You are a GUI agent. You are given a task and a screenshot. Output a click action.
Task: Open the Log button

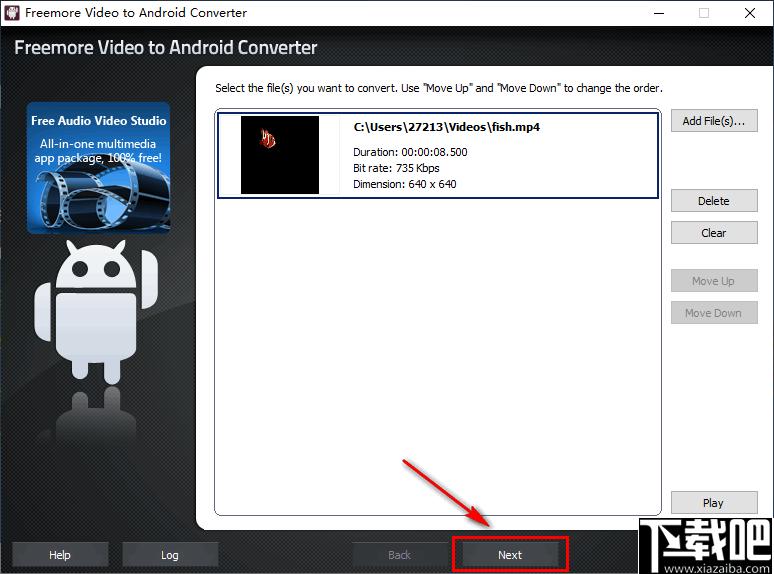(x=170, y=555)
